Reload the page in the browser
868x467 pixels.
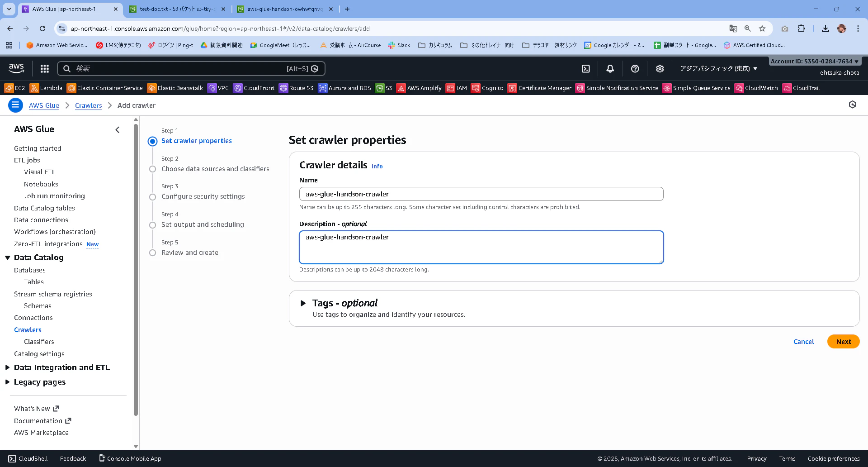(42, 29)
